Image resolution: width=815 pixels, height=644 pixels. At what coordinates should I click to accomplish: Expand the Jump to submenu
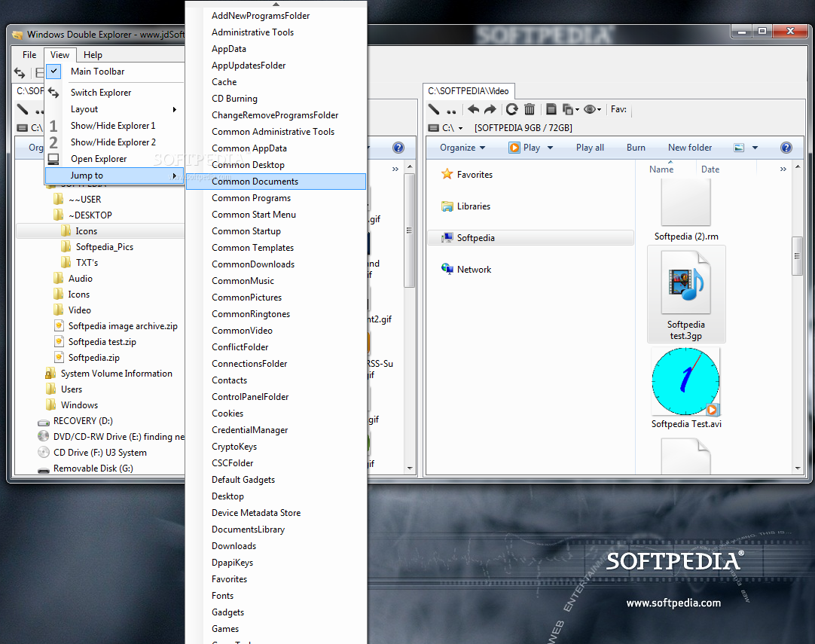pyautogui.click(x=115, y=175)
